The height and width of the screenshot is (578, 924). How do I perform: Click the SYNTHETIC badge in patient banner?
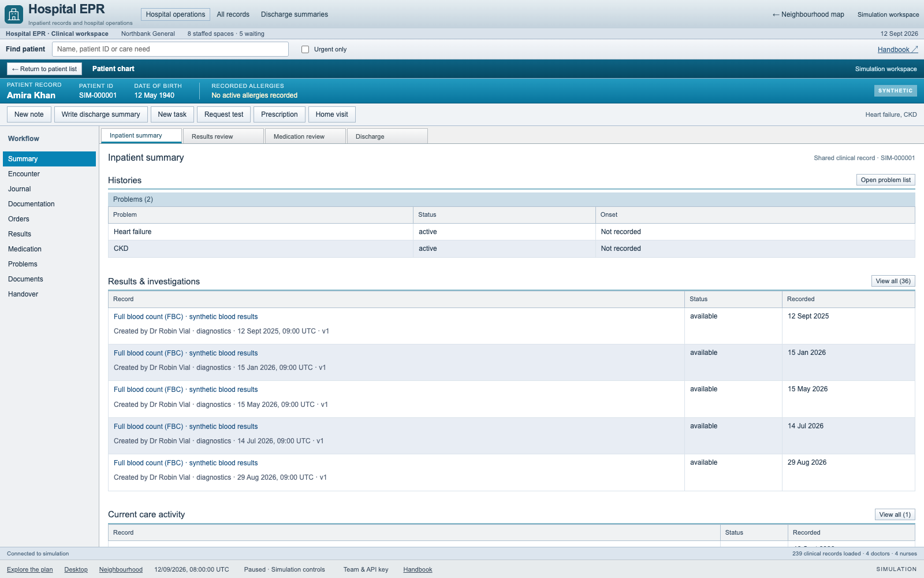click(895, 91)
